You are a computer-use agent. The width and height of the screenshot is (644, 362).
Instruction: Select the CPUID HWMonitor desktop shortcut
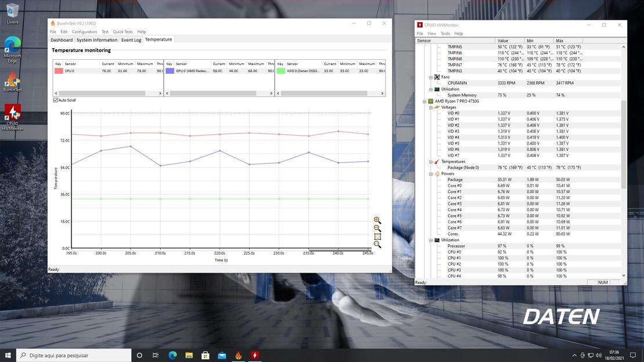point(12,117)
